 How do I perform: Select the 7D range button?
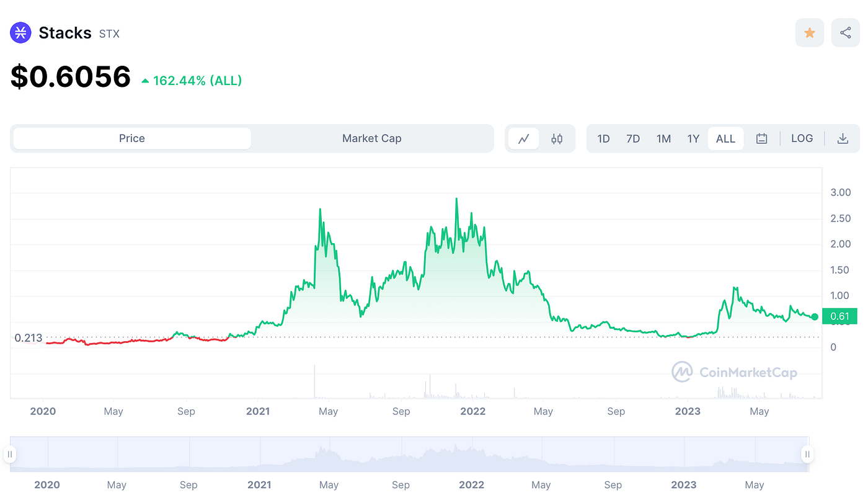(633, 138)
